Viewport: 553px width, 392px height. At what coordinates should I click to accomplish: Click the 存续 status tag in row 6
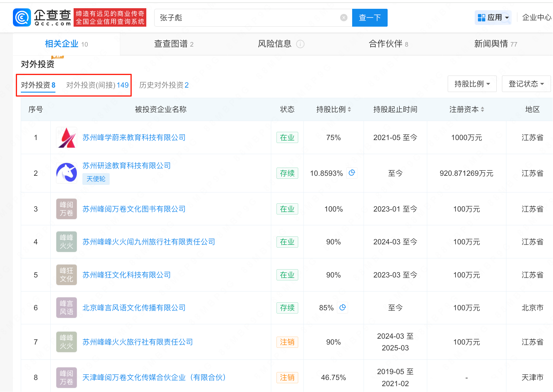point(287,308)
